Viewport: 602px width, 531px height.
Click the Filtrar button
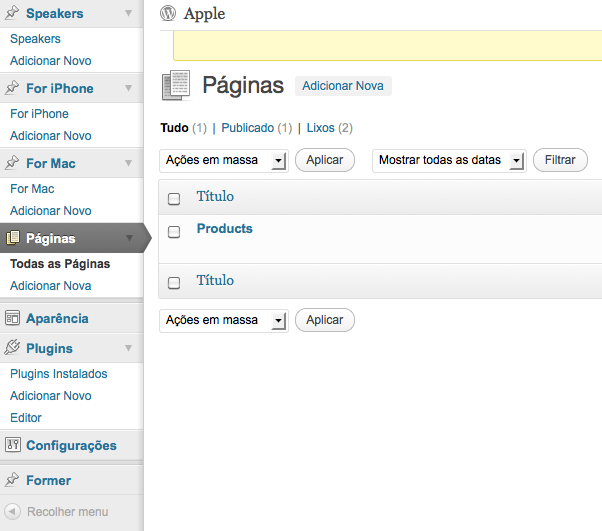point(560,160)
